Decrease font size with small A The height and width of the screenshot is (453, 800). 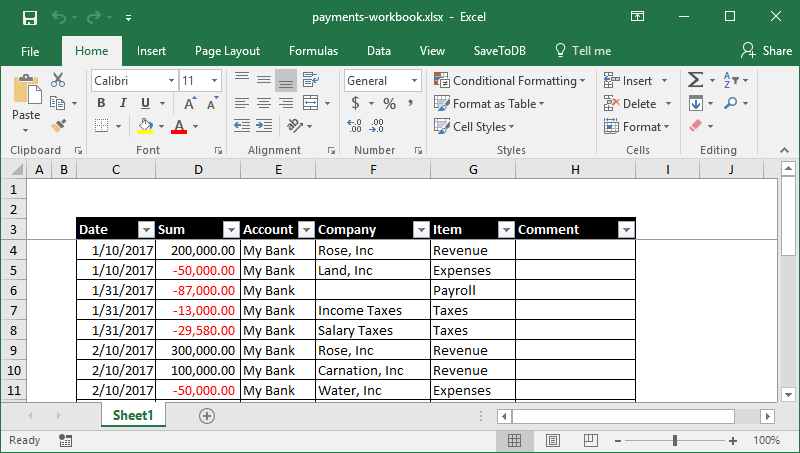tap(212, 104)
